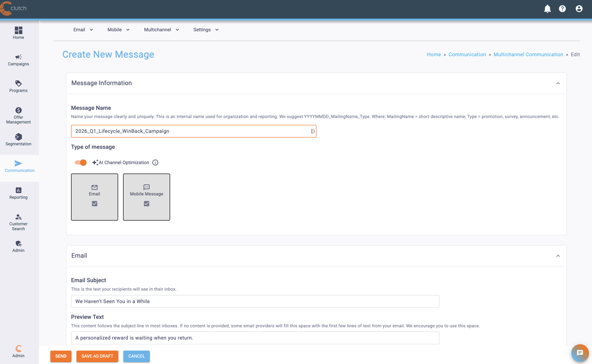Click the Multichannel Communication breadcrumb link

[x=528, y=54]
